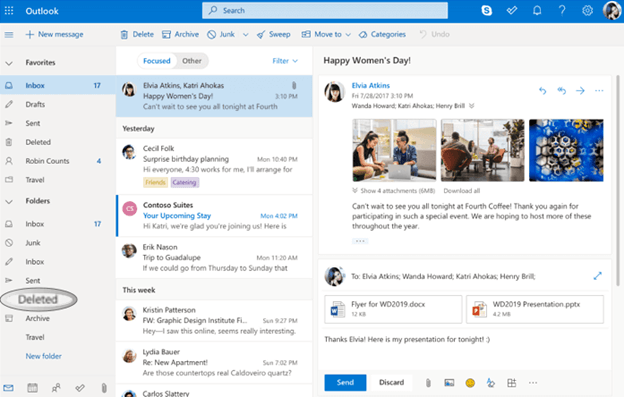Open the notifications bell
The image size is (624, 397).
[537, 11]
